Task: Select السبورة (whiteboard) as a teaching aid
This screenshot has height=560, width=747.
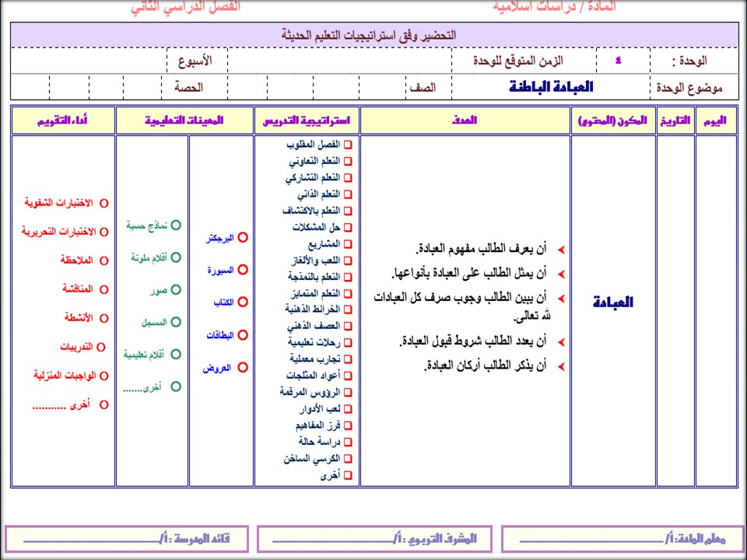Action: pos(242,268)
